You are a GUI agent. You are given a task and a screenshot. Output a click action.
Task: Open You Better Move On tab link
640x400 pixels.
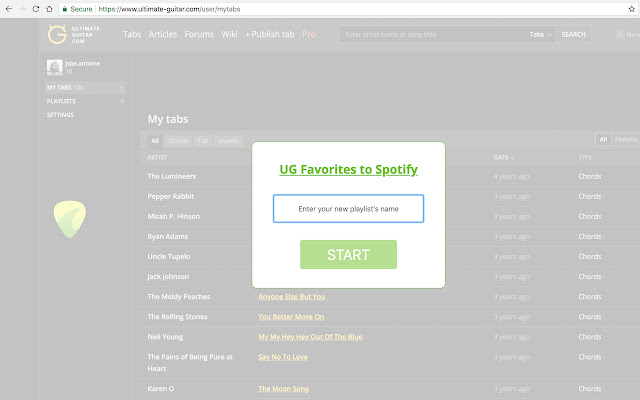[x=291, y=317]
